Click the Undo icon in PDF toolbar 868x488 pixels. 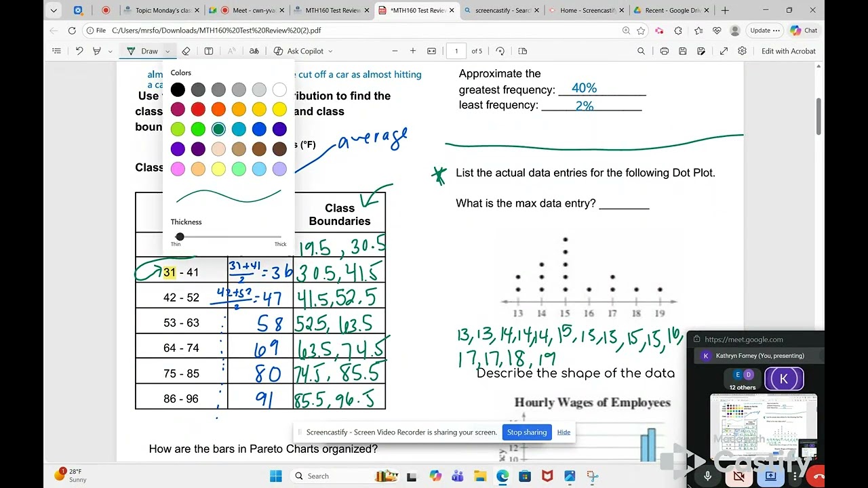79,51
